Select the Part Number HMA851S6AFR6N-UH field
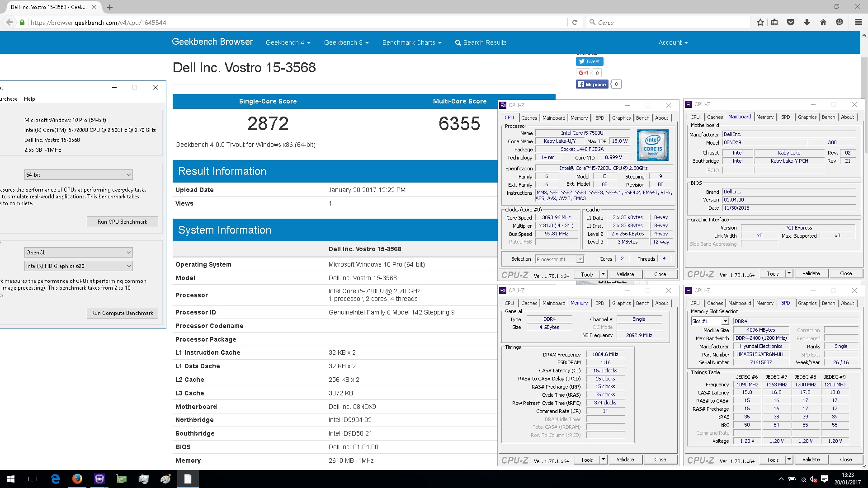This screenshot has height=488, width=868. point(761,354)
